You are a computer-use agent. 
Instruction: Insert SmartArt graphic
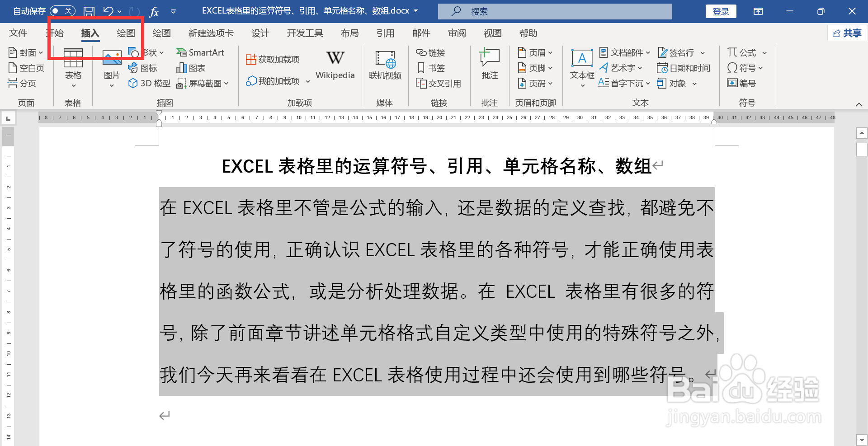pyautogui.click(x=200, y=52)
